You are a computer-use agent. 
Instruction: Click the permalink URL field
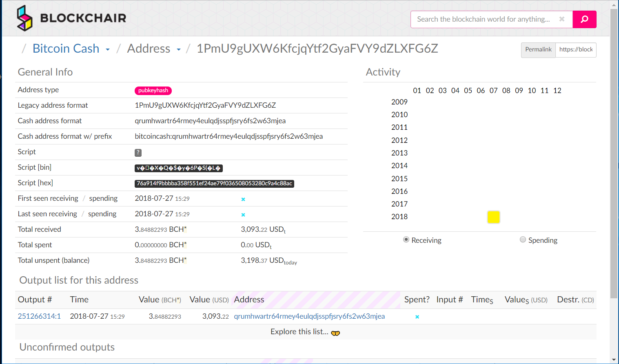click(576, 50)
